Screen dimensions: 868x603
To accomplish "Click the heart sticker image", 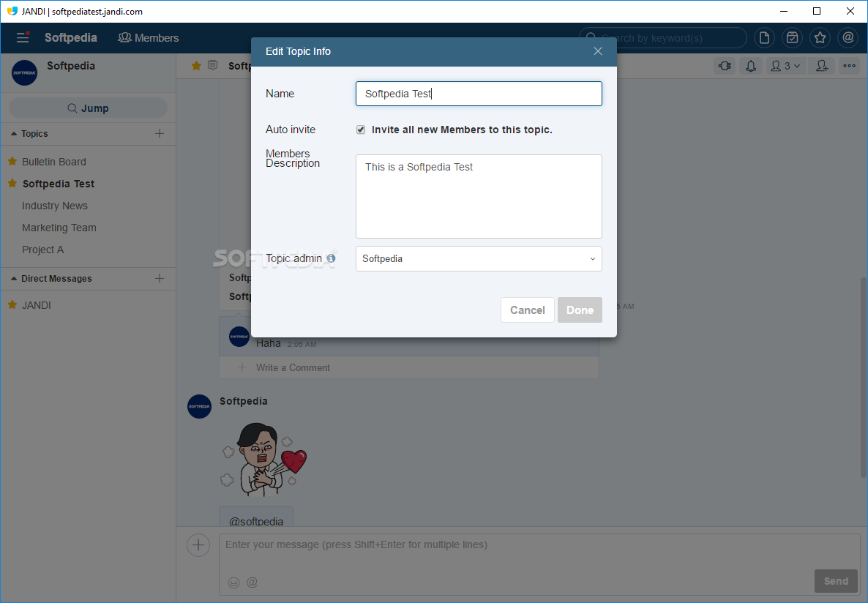I will 263,460.
